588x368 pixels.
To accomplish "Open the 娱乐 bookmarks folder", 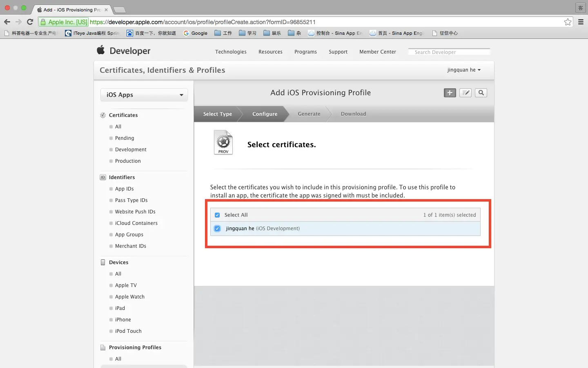I will (272, 33).
